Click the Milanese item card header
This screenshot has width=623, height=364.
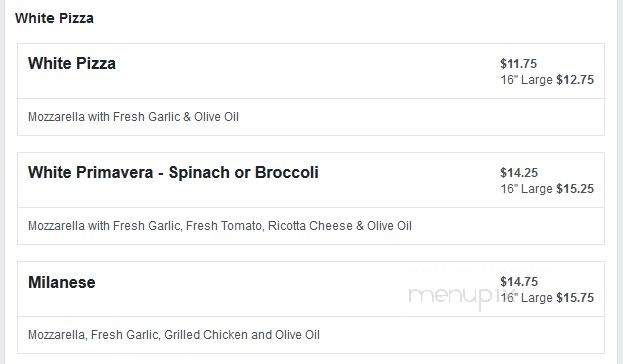click(311, 289)
